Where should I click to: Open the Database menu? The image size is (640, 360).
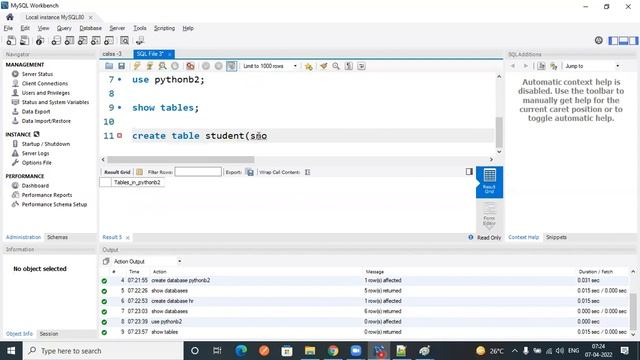point(91,28)
